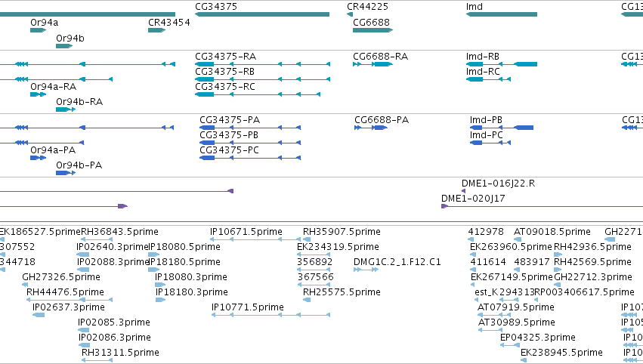Select the Imd-PB protein feature
The width and height of the screenshot is (643, 364).
(x=502, y=128)
